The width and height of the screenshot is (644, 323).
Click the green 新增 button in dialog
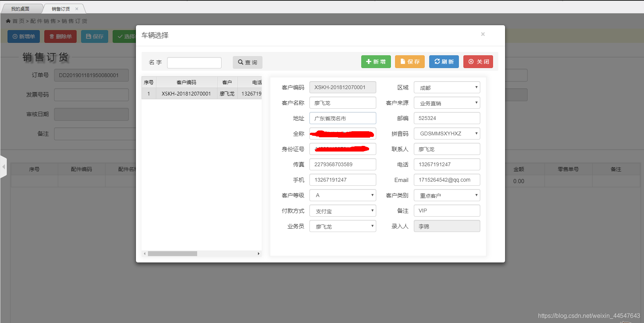pos(376,62)
